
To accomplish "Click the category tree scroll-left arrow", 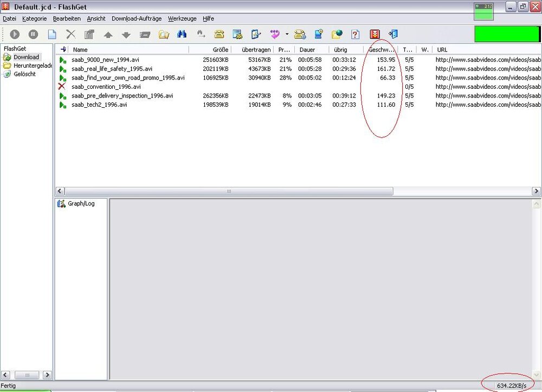I will tap(5, 375).
